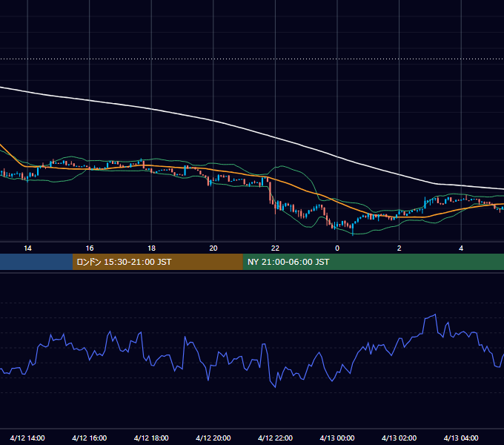Click the '2' hour label on price chart axis
The width and height of the screenshot is (504, 445).
tap(399, 248)
